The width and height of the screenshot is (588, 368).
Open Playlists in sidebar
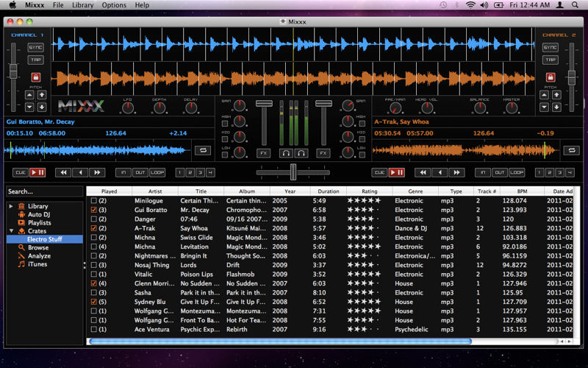coord(40,223)
